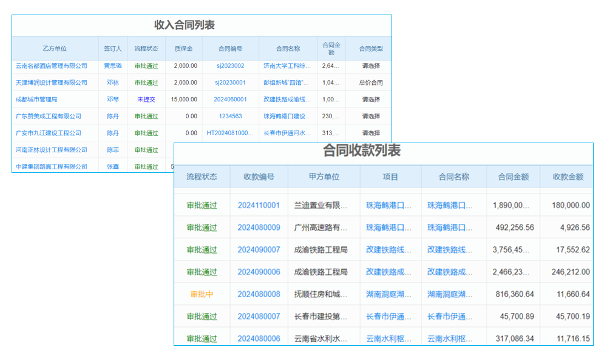Click the orange 审批中 status link
The height and width of the screenshot is (364, 607).
point(202,294)
